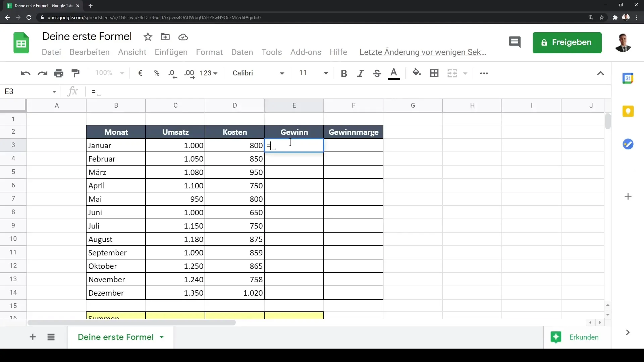Click the cell borders icon
The width and height of the screenshot is (644, 362).
(434, 73)
